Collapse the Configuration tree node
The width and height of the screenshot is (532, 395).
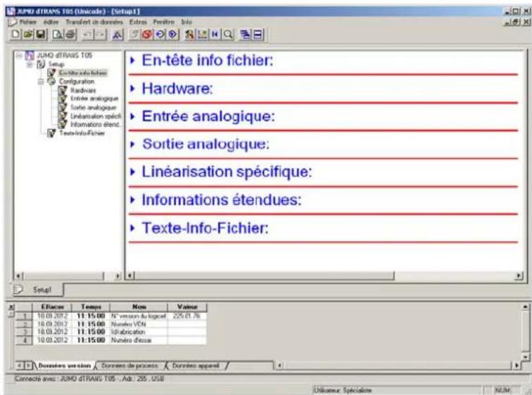point(41,82)
